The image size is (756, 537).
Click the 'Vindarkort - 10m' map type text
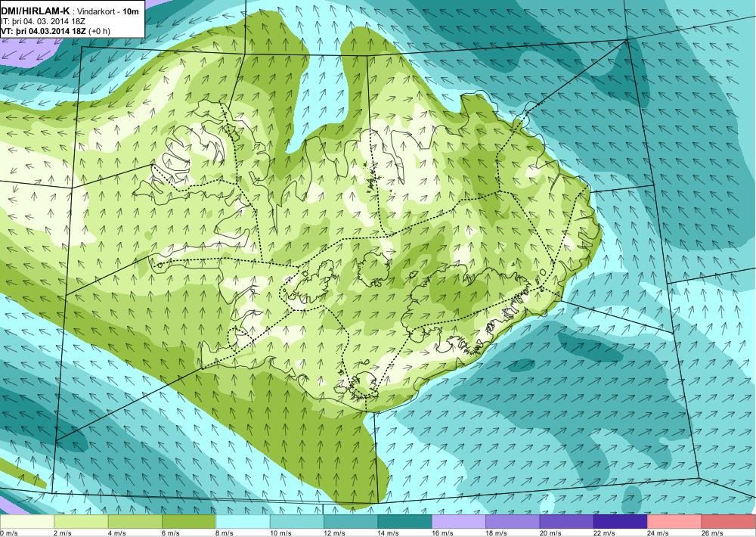coord(109,11)
